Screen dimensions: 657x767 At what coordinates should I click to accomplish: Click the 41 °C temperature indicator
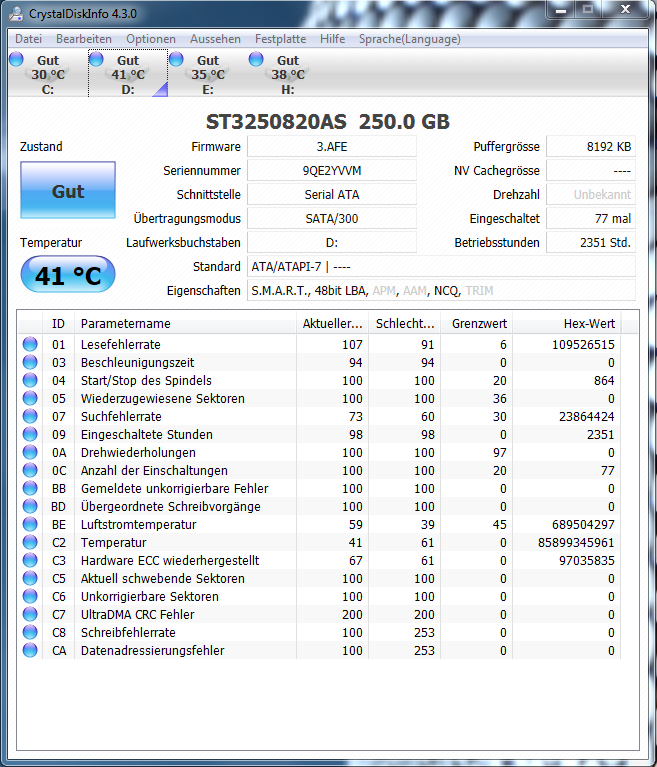(x=68, y=275)
